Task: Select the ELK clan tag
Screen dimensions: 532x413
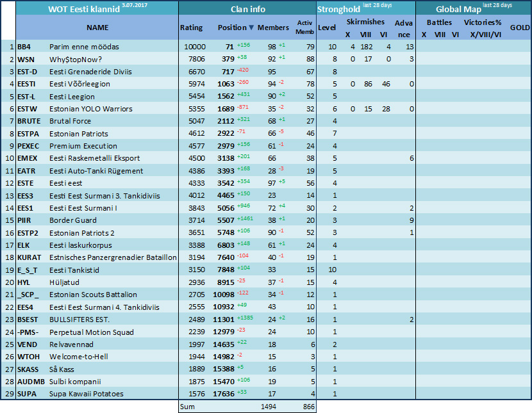Action: tap(24, 245)
